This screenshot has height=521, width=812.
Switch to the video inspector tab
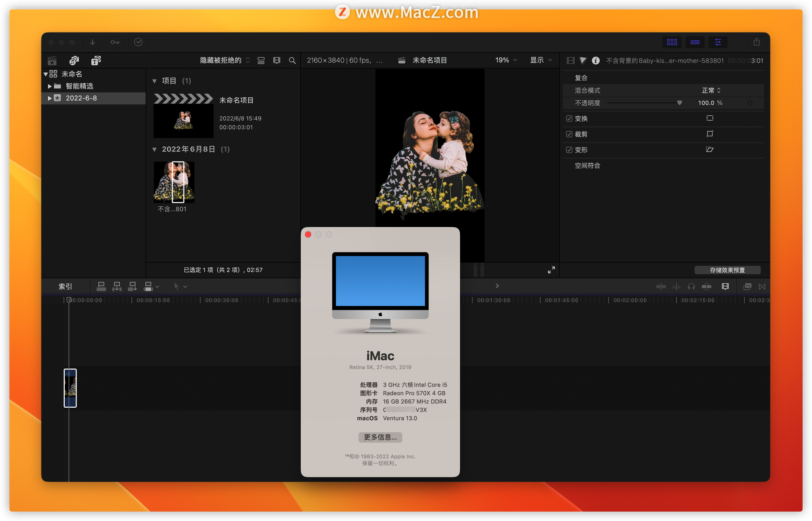point(571,60)
